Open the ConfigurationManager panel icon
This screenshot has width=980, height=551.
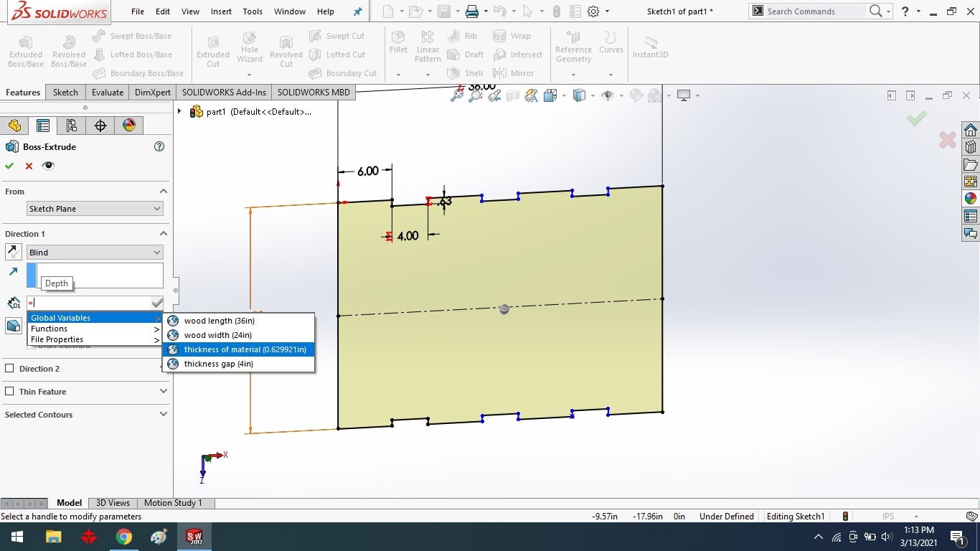click(72, 126)
